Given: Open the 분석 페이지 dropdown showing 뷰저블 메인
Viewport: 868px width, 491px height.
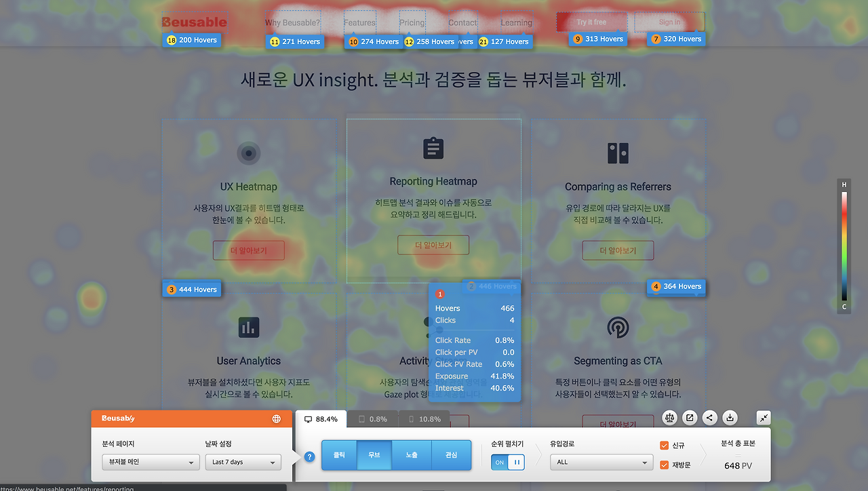Looking at the screenshot, I should click(x=151, y=462).
